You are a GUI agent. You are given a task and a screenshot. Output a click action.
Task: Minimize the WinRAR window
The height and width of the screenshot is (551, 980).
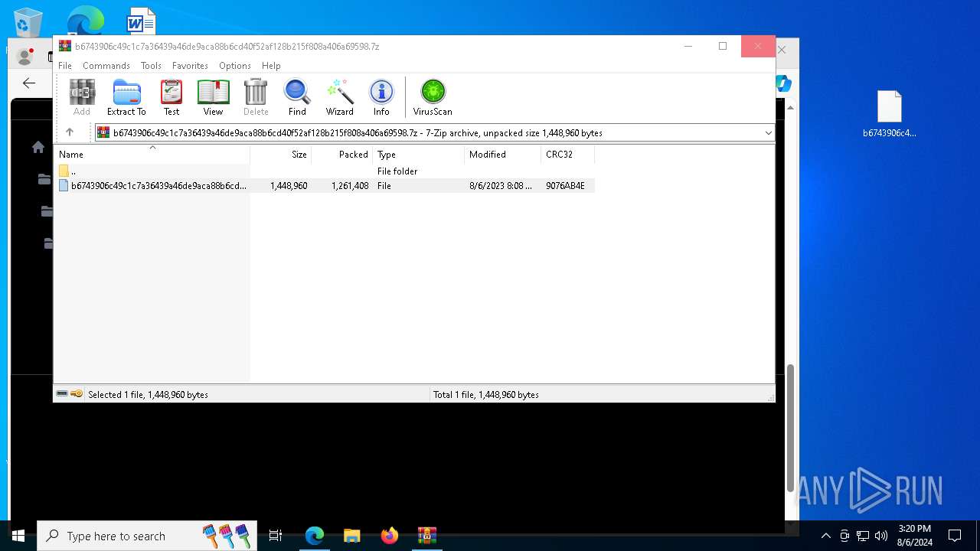click(688, 46)
